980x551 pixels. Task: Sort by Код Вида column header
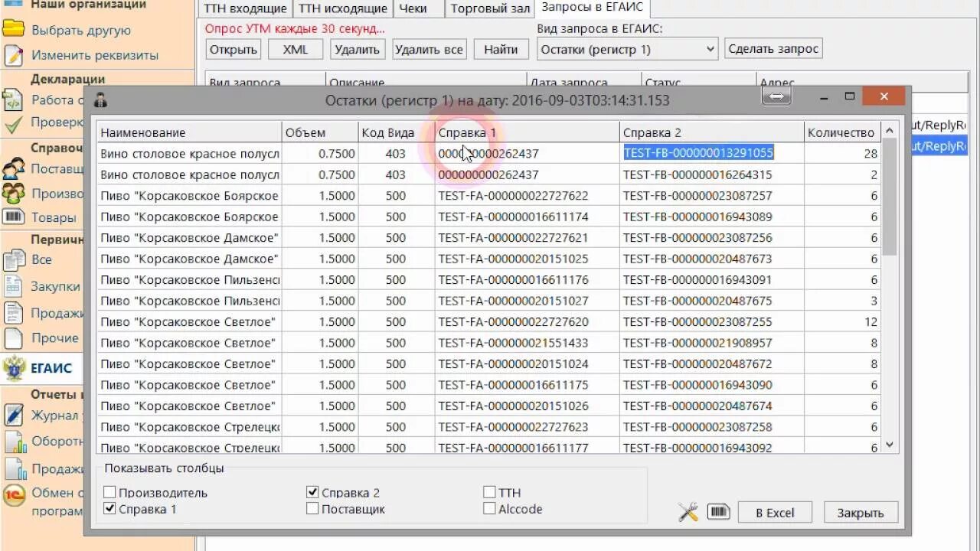click(397, 132)
